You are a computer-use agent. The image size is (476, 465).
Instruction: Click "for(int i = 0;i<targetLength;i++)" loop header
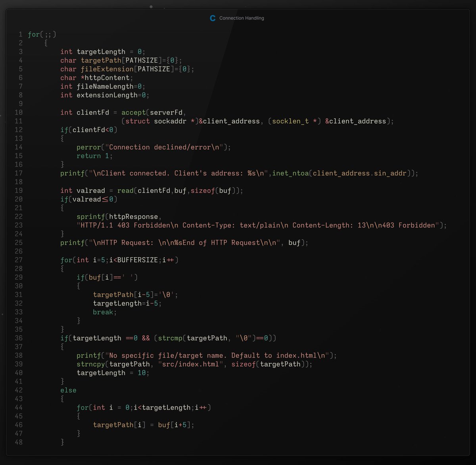[x=144, y=407]
